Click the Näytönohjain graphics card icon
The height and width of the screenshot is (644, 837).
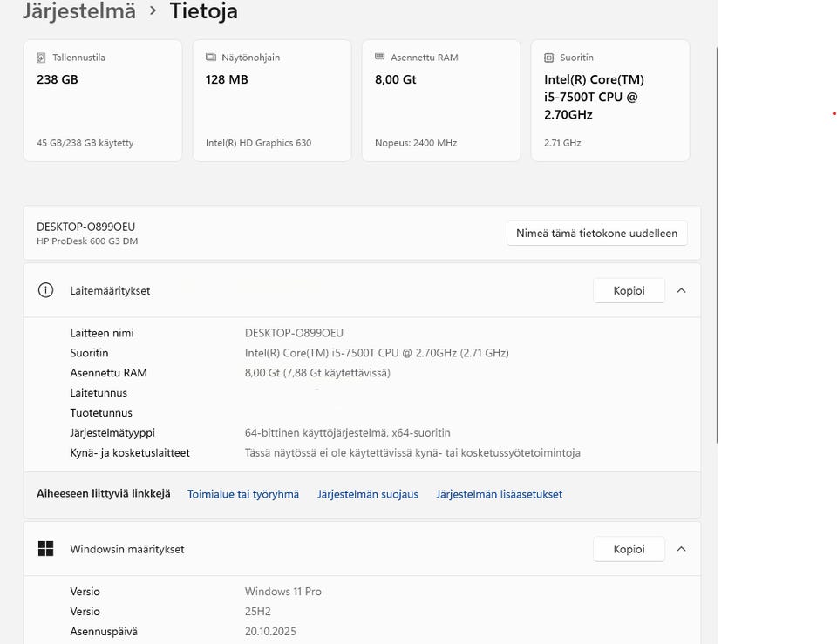pyautogui.click(x=210, y=58)
